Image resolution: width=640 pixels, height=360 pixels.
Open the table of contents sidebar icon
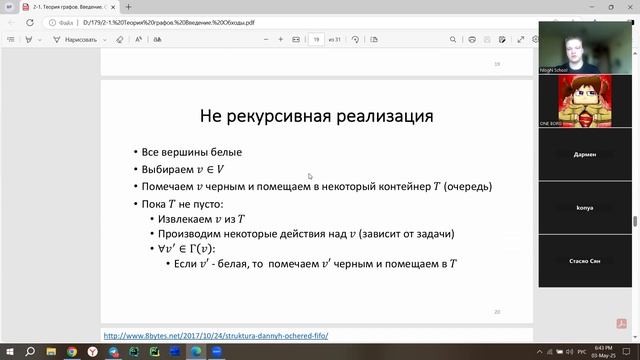pyautogui.click(x=11, y=40)
